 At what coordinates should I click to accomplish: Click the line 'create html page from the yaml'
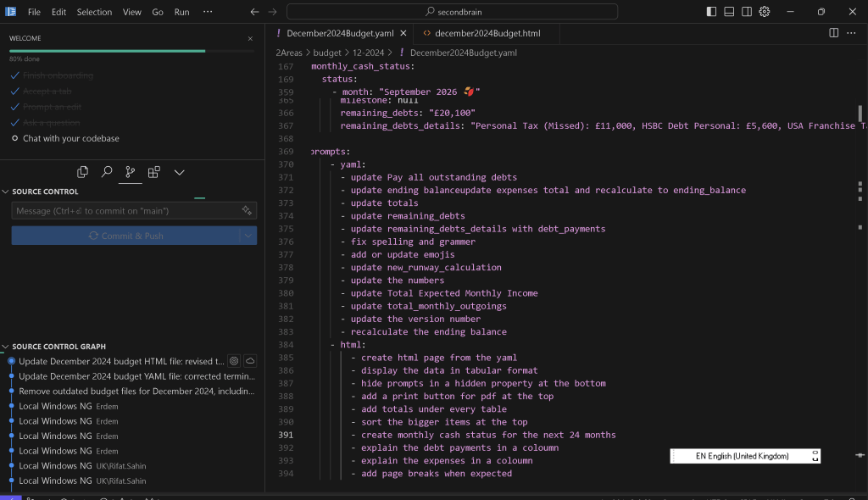coord(439,358)
